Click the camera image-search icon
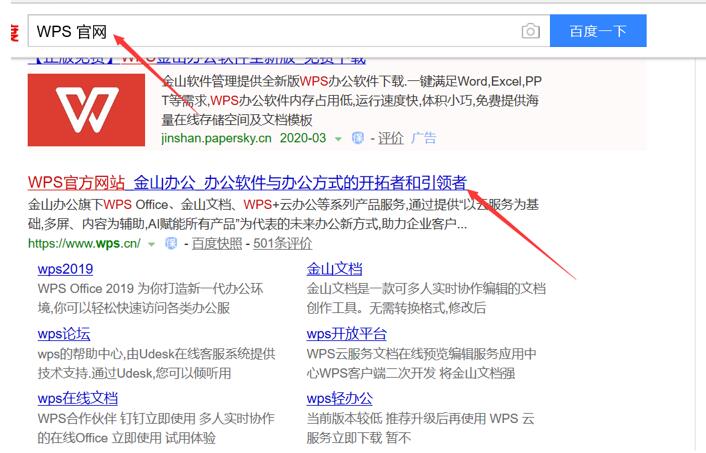The width and height of the screenshot is (706, 453). (x=530, y=31)
